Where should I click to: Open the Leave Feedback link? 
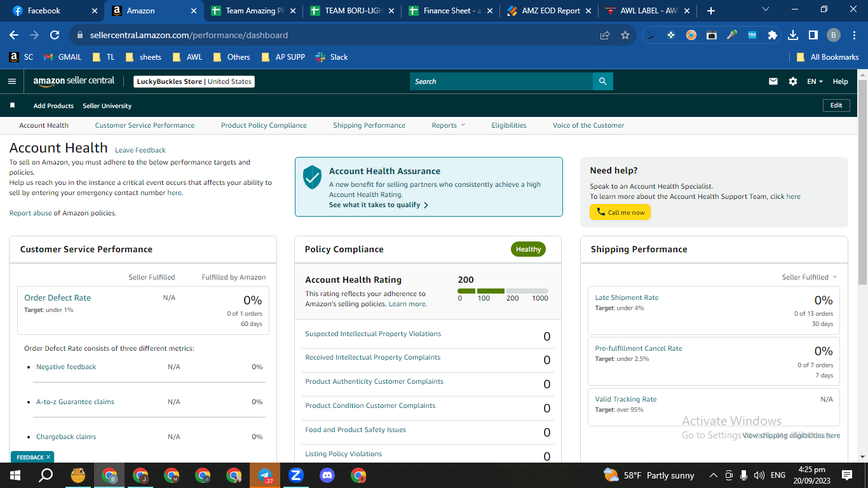pyautogui.click(x=140, y=151)
